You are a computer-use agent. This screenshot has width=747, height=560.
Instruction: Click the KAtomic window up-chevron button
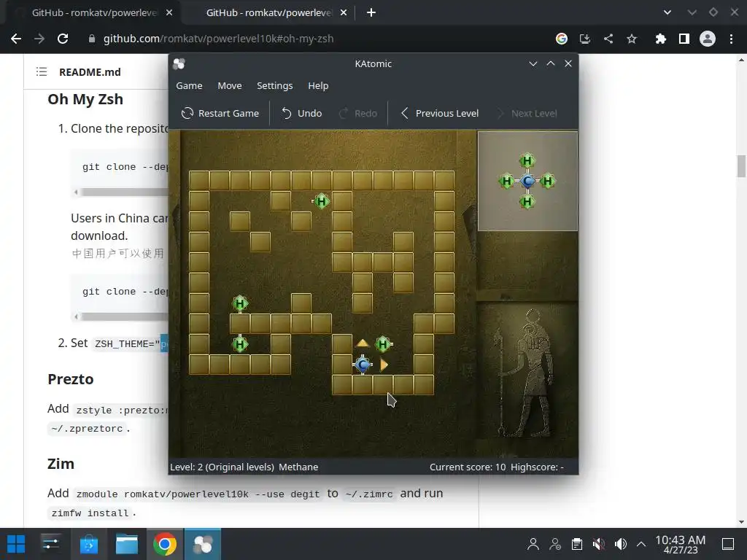pos(551,64)
